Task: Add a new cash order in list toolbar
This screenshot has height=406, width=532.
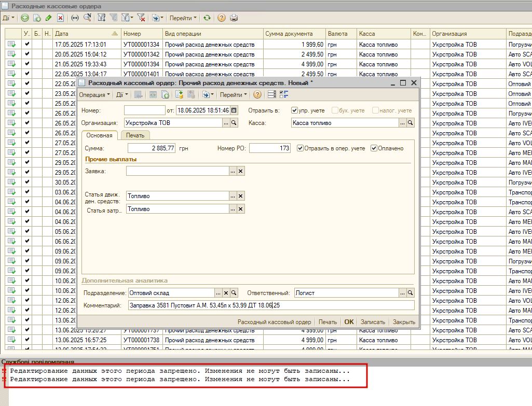Action: click(25, 18)
